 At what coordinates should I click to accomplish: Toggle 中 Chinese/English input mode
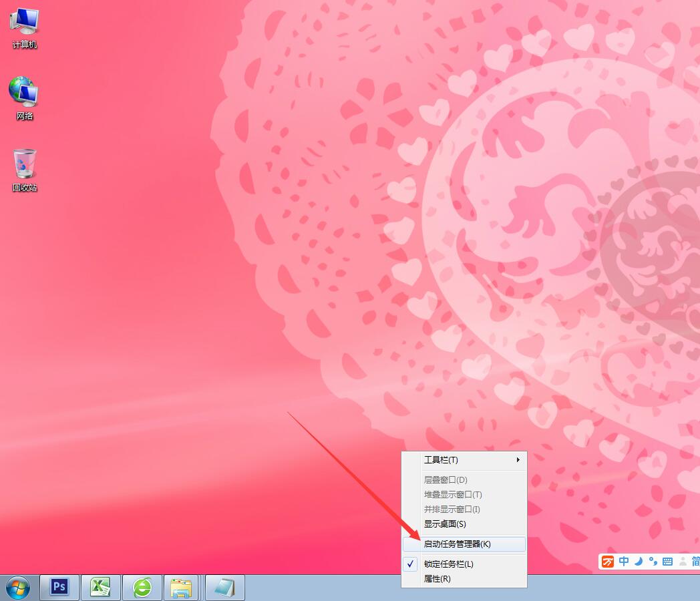click(624, 562)
